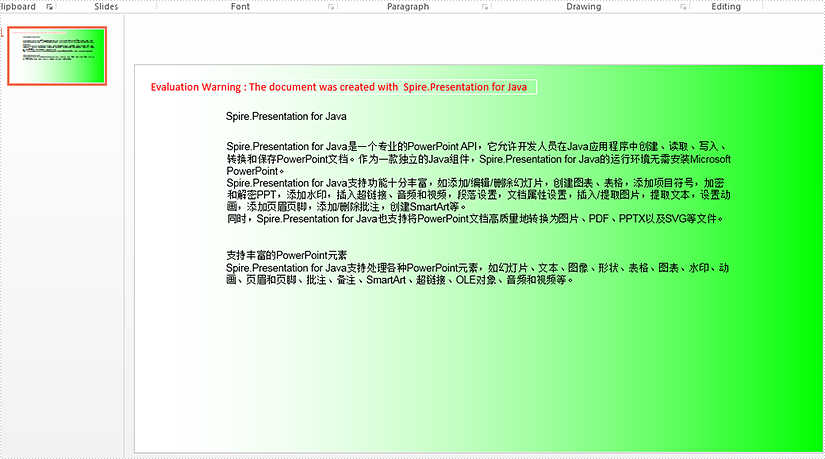
Task: Click the Font ribbon group label
Action: 240,6
